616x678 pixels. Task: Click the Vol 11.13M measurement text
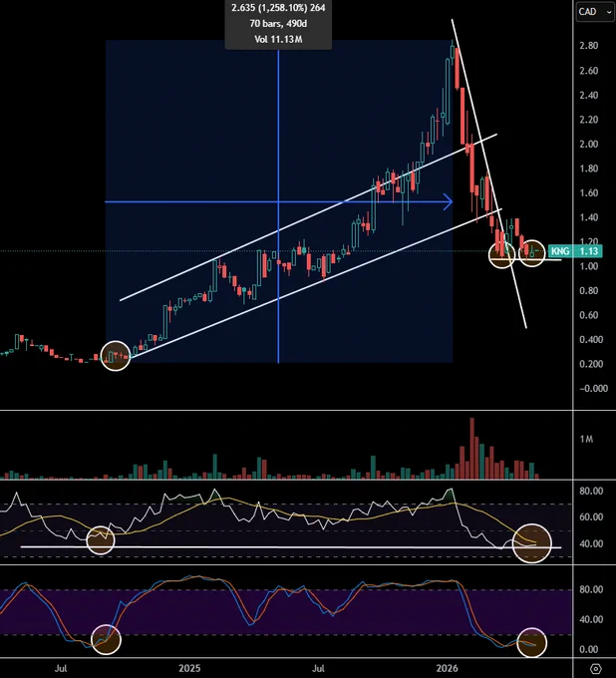278,39
